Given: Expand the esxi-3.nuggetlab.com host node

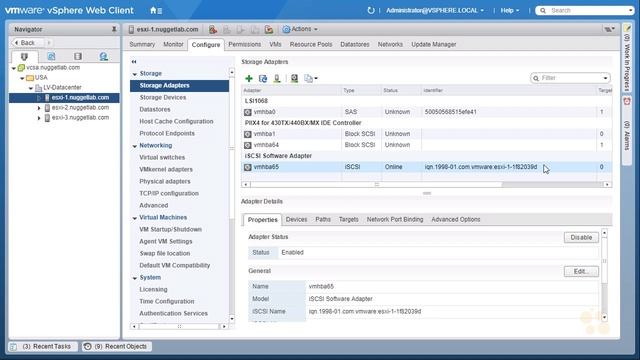Looking at the screenshot, I should (39, 118).
